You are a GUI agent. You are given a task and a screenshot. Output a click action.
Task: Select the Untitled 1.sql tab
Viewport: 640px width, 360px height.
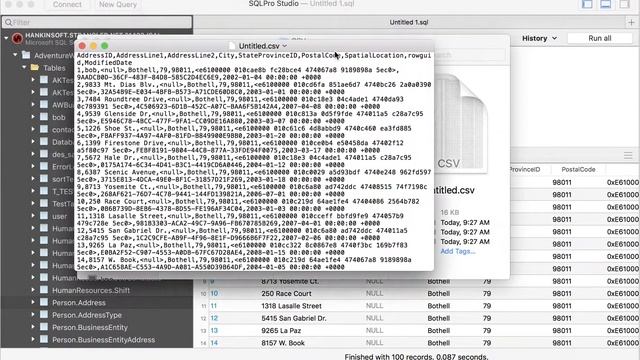tap(409, 22)
